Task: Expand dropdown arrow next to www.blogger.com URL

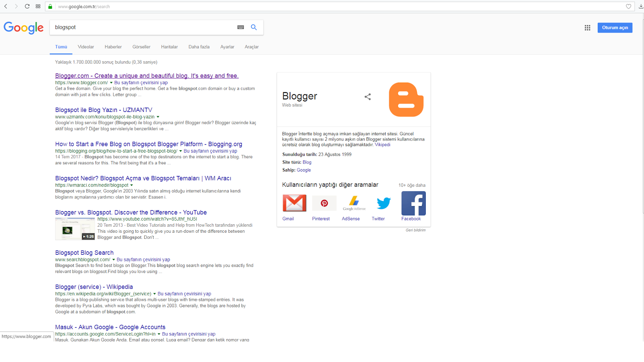Action: 111,83
